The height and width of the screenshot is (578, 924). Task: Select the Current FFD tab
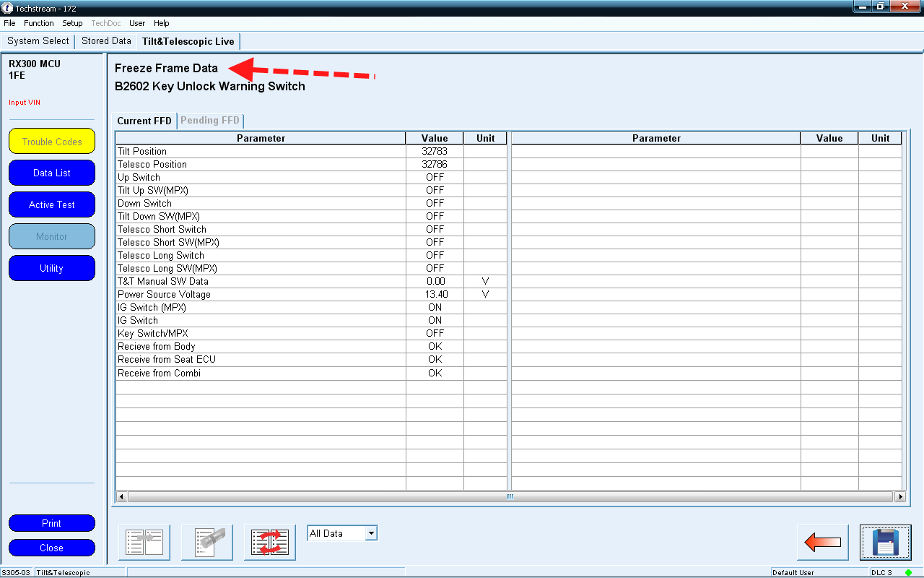coord(145,121)
